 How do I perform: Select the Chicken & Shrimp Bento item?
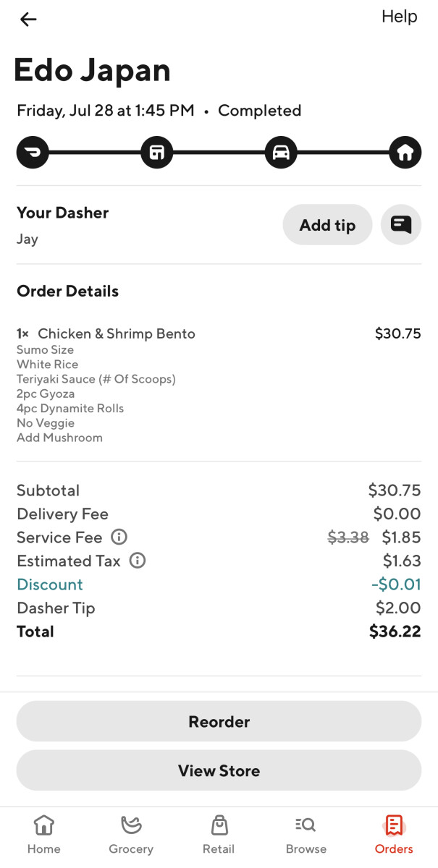tap(116, 333)
